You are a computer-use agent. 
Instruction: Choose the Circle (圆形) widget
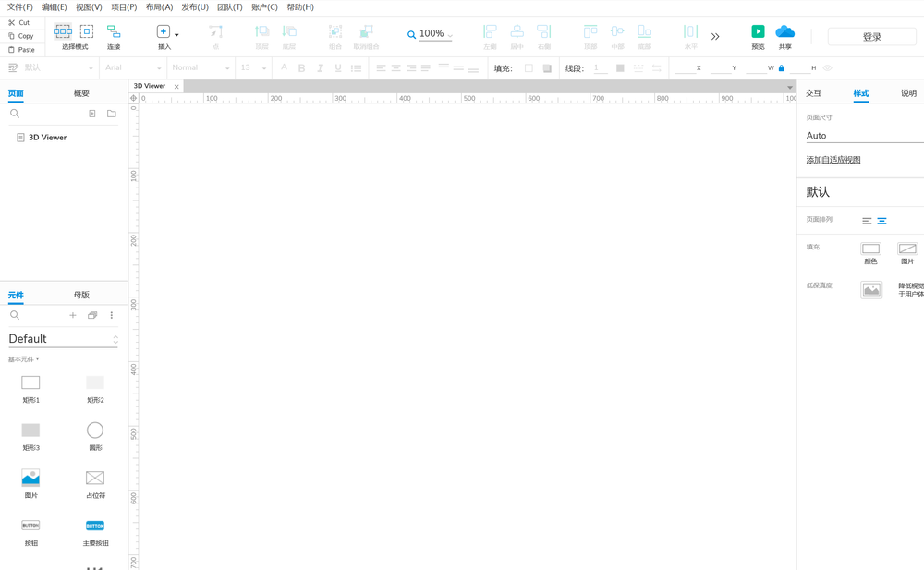pyautogui.click(x=95, y=431)
